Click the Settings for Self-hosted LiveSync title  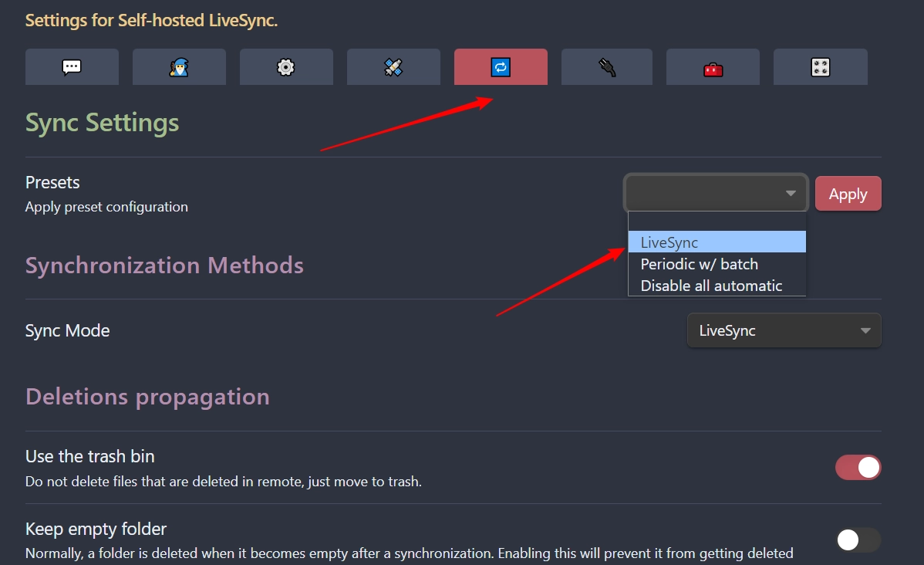(x=151, y=20)
